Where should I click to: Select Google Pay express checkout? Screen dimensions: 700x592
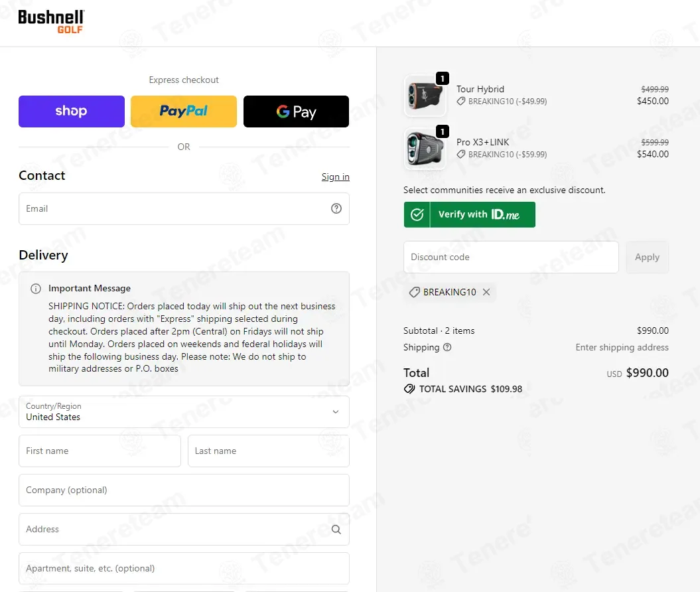pos(296,111)
